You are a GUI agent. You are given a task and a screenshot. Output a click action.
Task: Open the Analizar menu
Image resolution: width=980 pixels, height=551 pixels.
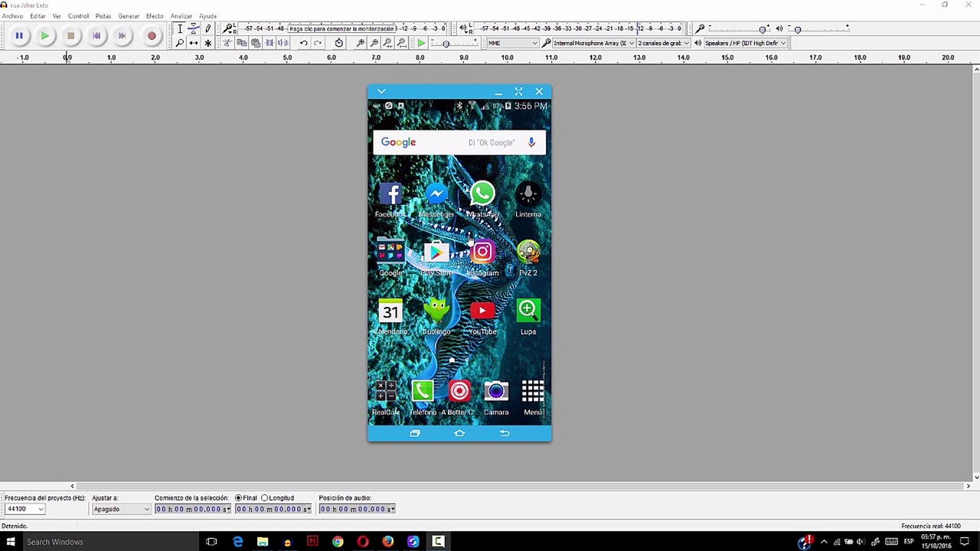[181, 16]
